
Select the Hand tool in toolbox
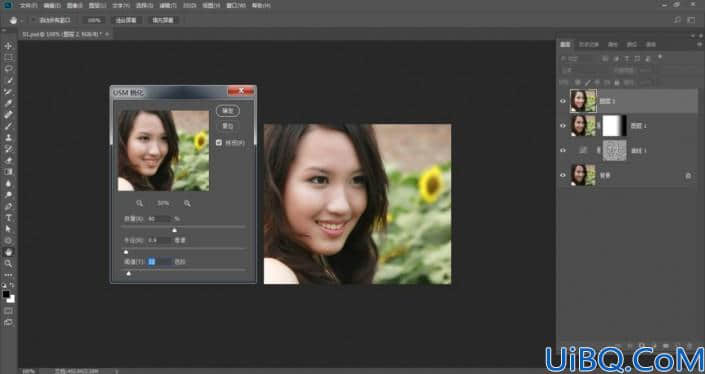click(8, 252)
